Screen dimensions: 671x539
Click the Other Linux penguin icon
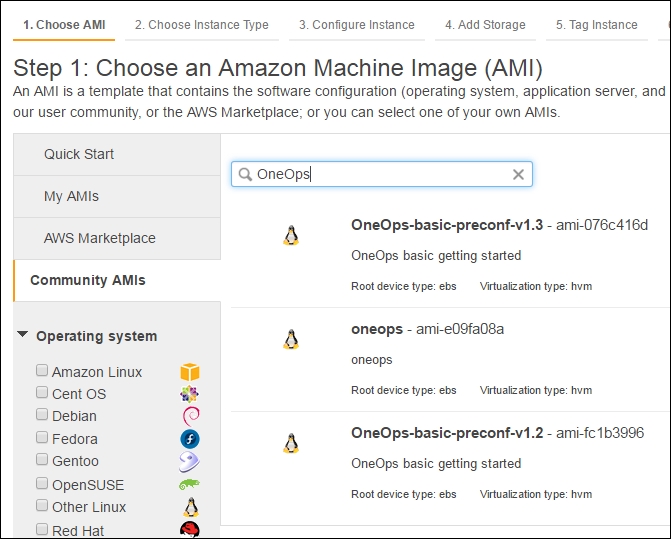[x=191, y=507]
